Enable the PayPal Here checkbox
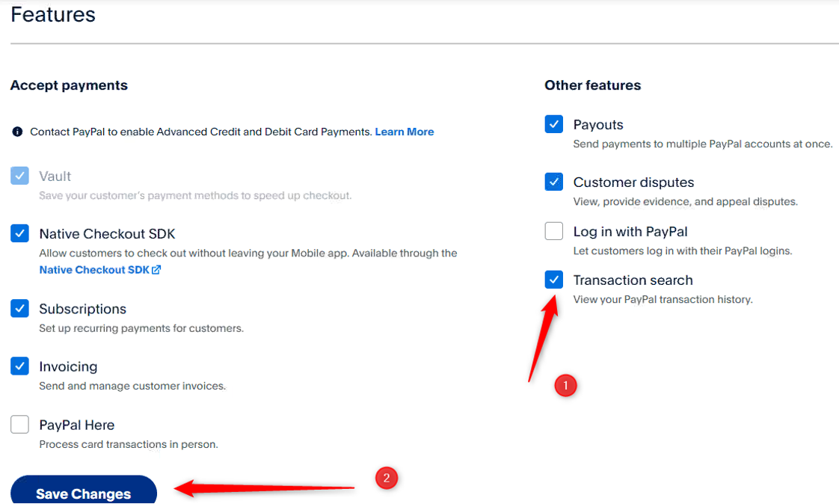This screenshot has height=504, width=839. coord(19,424)
